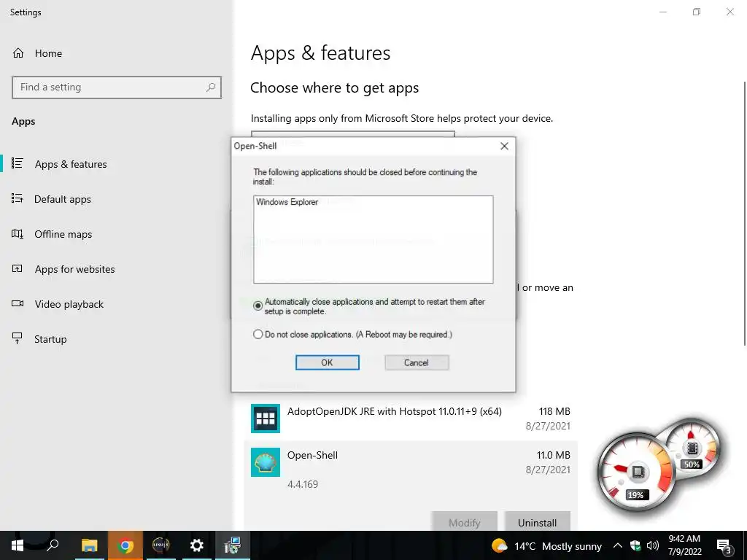Open Video playback settings
The height and width of the screenshot is (560, 747).
pyautogui.click(x=69, y=304)
